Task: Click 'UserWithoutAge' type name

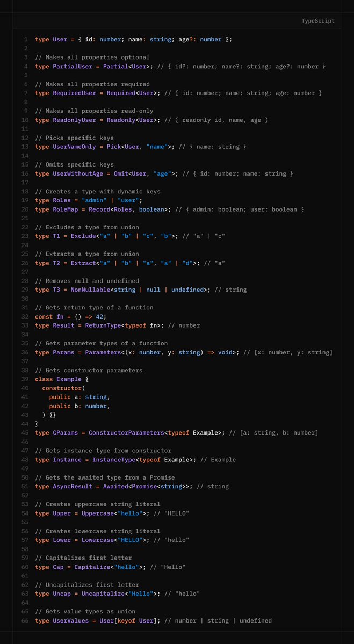Action: [78, 173]
